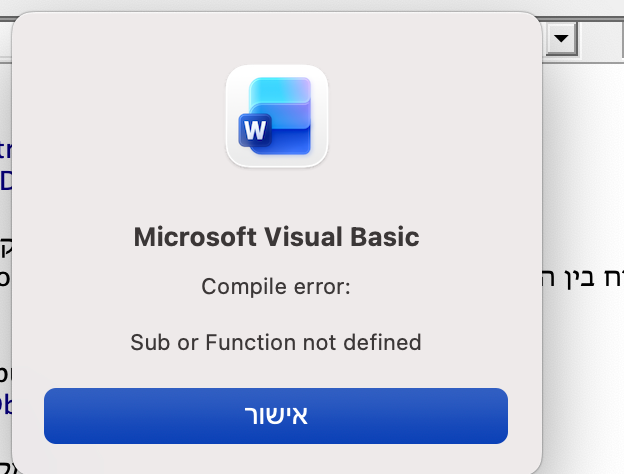
Task: Click the combo box right of the dropdown arrow
Action: coord(603,38)
